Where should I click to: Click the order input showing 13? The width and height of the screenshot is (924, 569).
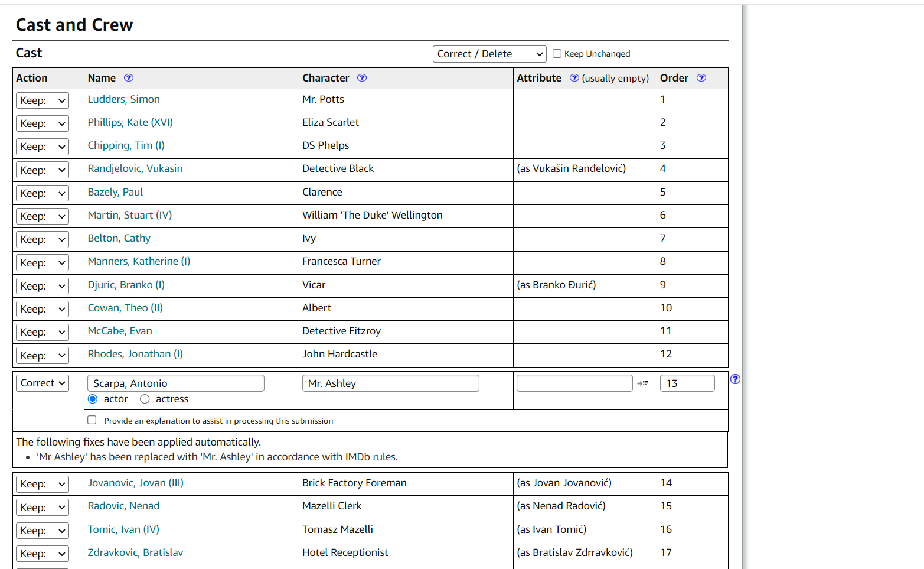687,383
